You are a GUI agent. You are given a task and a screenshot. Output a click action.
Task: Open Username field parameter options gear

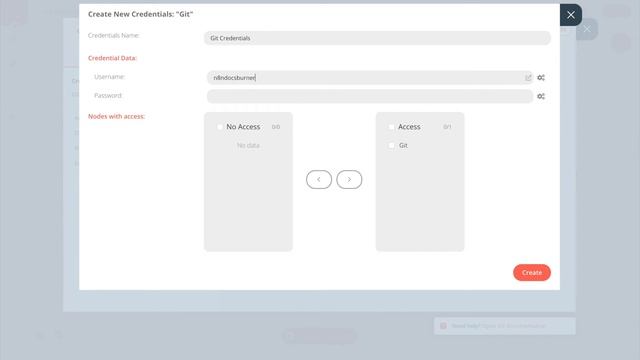tap(541, 78)
